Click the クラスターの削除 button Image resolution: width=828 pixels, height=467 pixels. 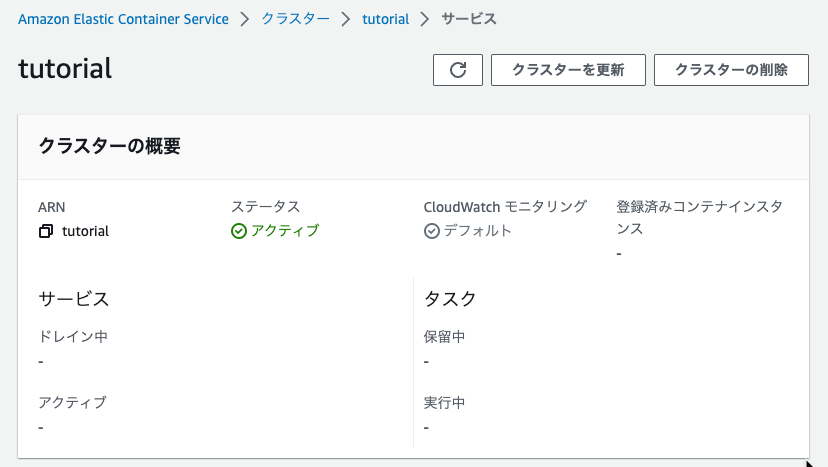(x=731, y=70)
